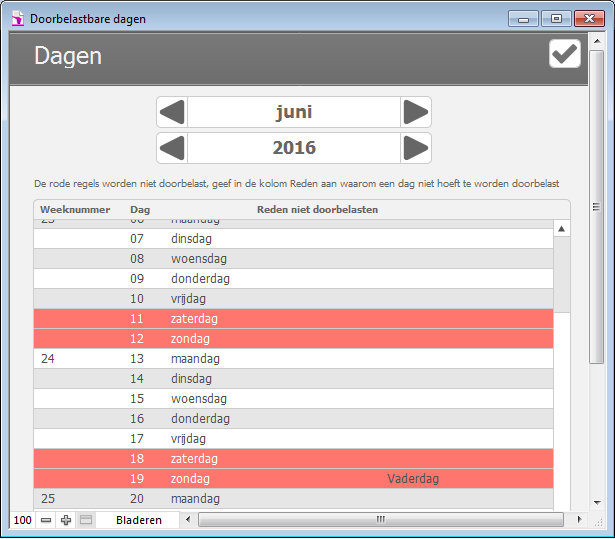Toggle the status toolbar icon beside zoom controls
615x539 pixels.
coord(86,520)
